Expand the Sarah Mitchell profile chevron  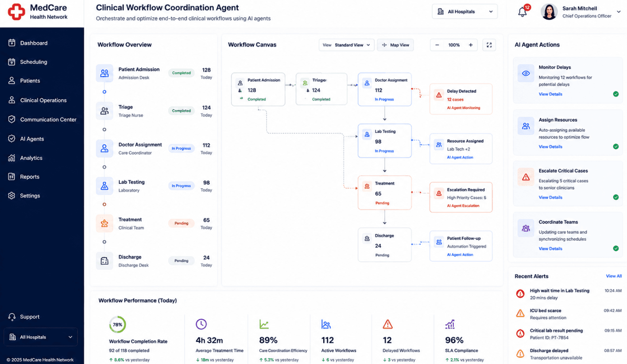coord(619,12)
